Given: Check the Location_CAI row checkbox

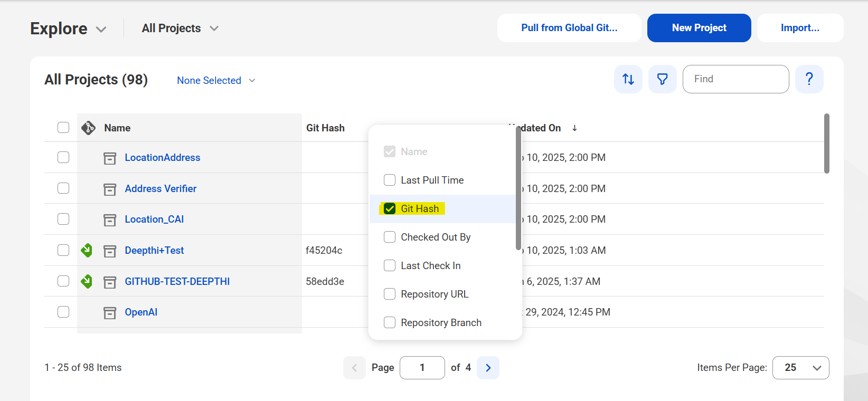Looking at the screenshot, I should (x=63, y=219).
